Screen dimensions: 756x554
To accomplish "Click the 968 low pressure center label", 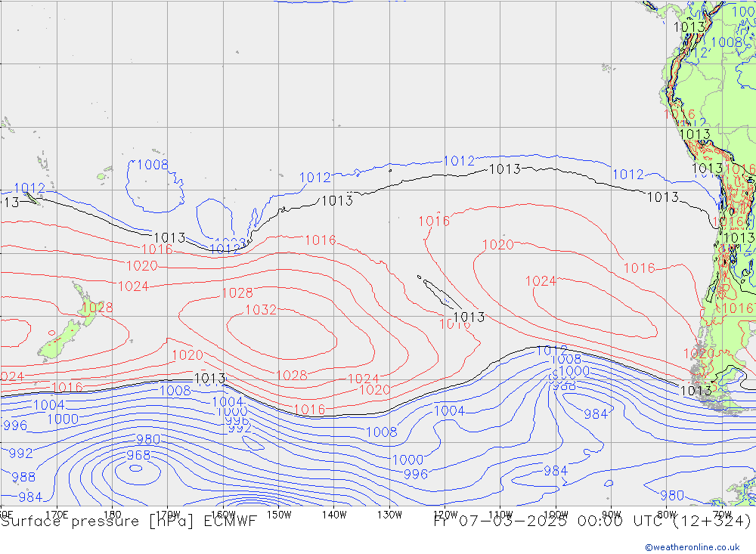I will pos(138,455).
